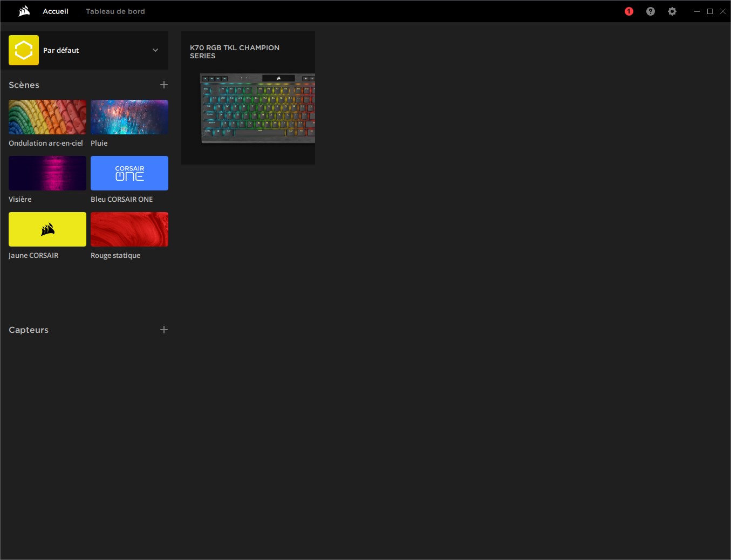Click the Ondulation arc-en-ciel label

[46, 143]
